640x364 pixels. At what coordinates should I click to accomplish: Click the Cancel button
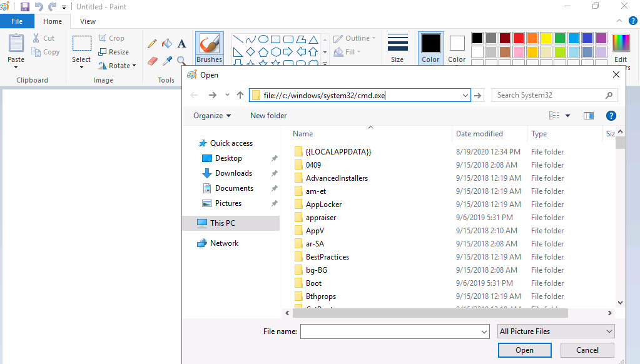[587, 350]
